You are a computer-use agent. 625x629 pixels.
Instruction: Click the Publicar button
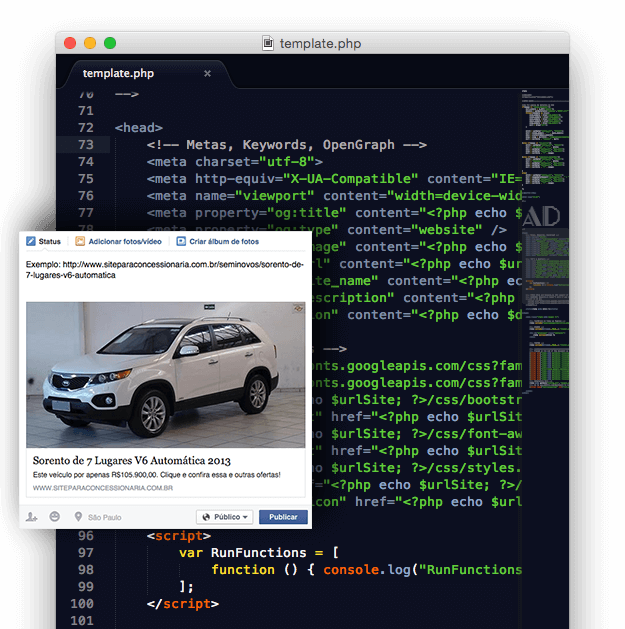283,517
